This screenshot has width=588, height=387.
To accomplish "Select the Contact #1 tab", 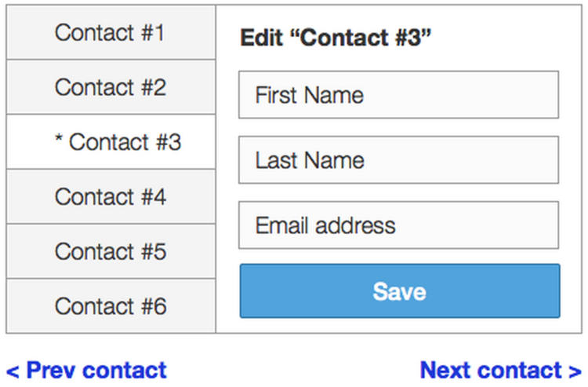I will (110, 33).
